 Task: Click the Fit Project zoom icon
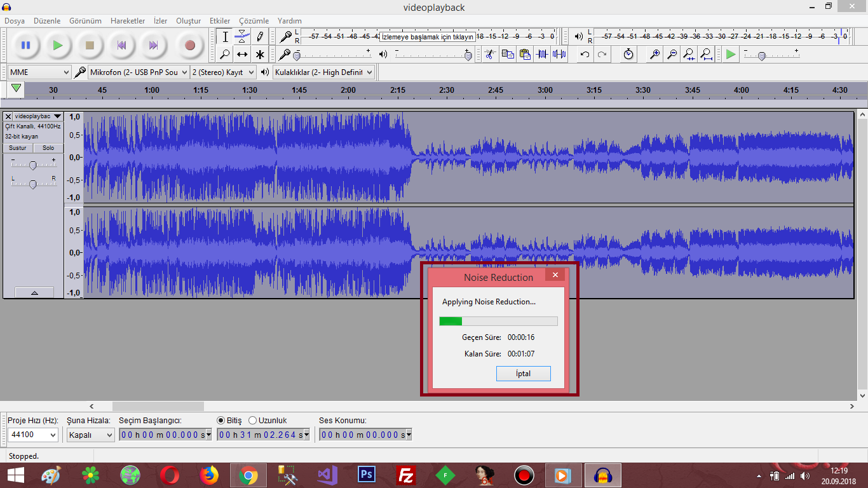706,54
